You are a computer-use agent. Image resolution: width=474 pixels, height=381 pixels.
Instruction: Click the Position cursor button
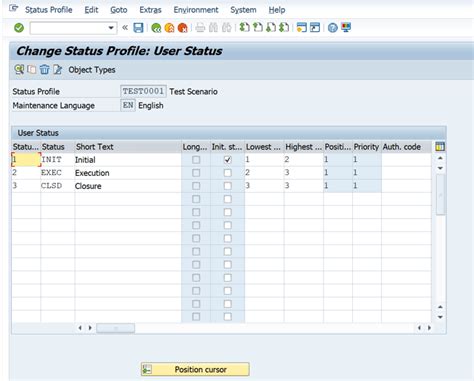[x=195, y=369]
